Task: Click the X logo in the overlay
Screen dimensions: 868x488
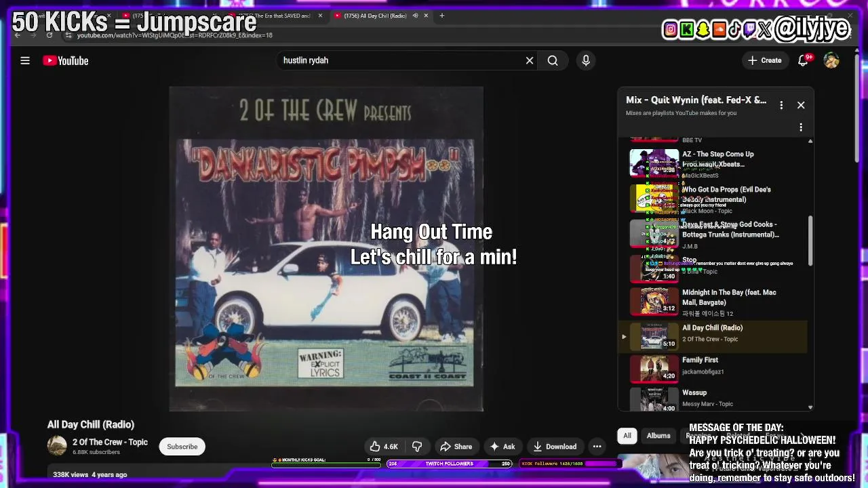Action: [765, 29]
